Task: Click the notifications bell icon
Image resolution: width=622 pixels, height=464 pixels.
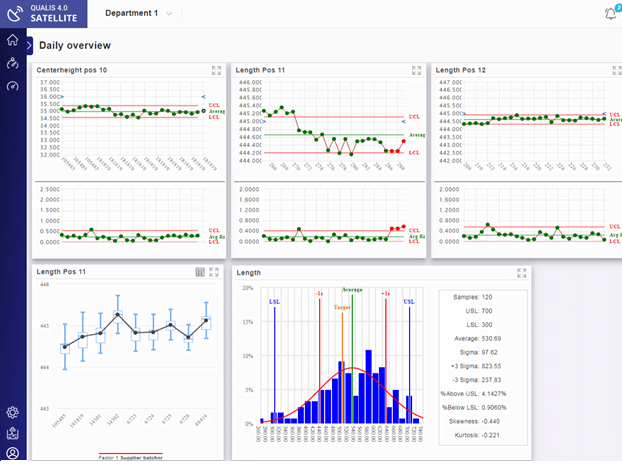Action: pyautogui.click(x=610, y=13)
